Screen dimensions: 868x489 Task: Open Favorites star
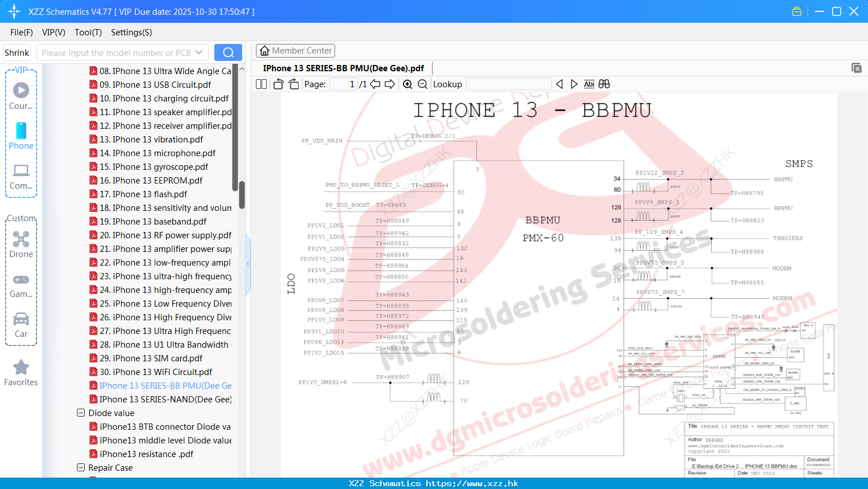point(21,373)
